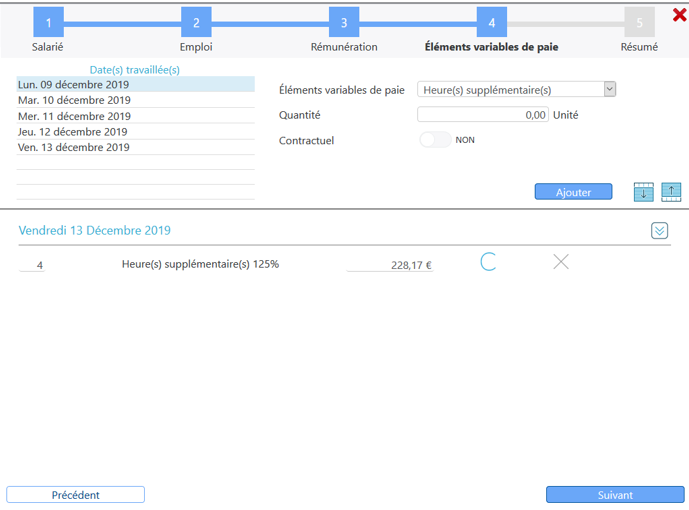689x510 pixels.
Task: Click the up-arrow calendar icon beside Ajouter
Action: pos(671,192)
